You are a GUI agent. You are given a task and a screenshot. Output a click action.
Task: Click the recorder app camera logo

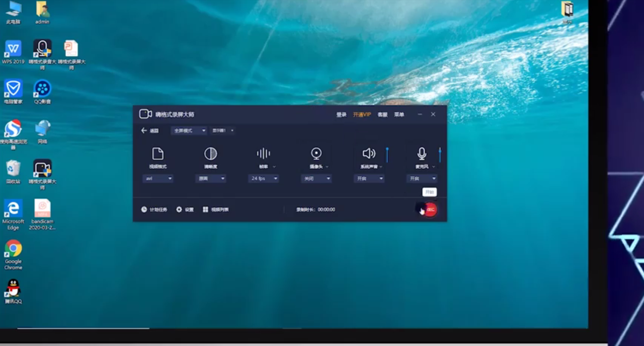click(x=145, y=114)
